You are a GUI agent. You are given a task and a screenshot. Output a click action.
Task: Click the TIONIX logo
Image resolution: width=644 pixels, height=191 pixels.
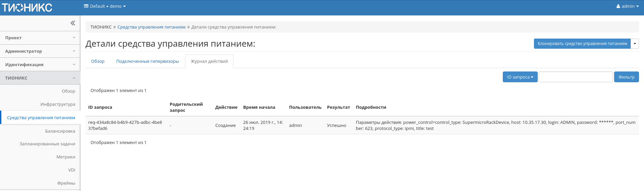[27, 7]
